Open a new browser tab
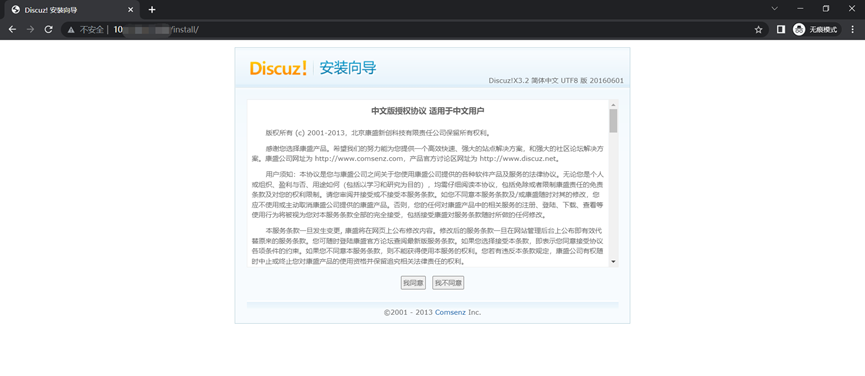The width and height of the screenshot is (865, 376). click(152, 9)
